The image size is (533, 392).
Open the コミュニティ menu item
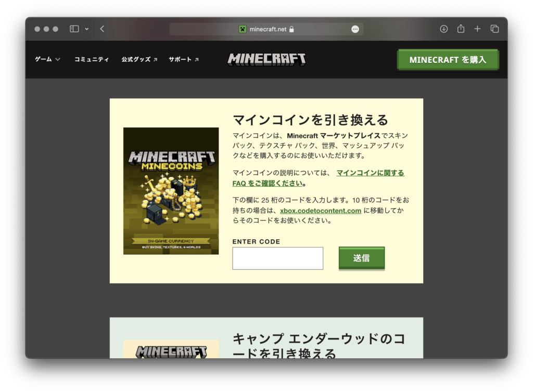[x=92, y=59]
